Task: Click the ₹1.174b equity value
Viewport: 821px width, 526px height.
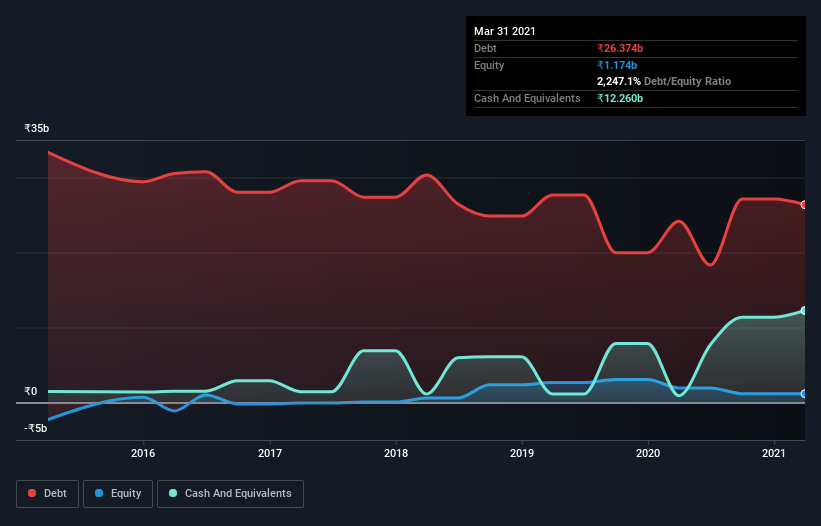Action: [617, 65]
